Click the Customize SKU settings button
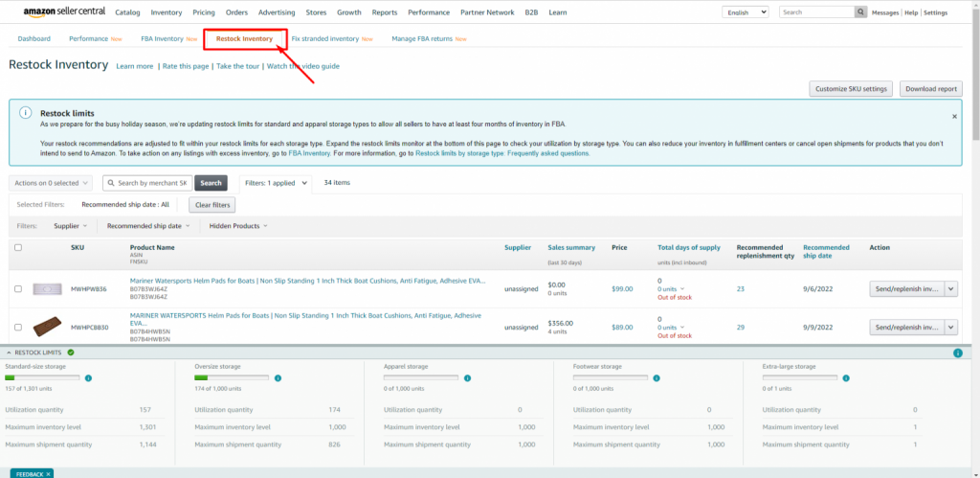 (x=851, y=89)
